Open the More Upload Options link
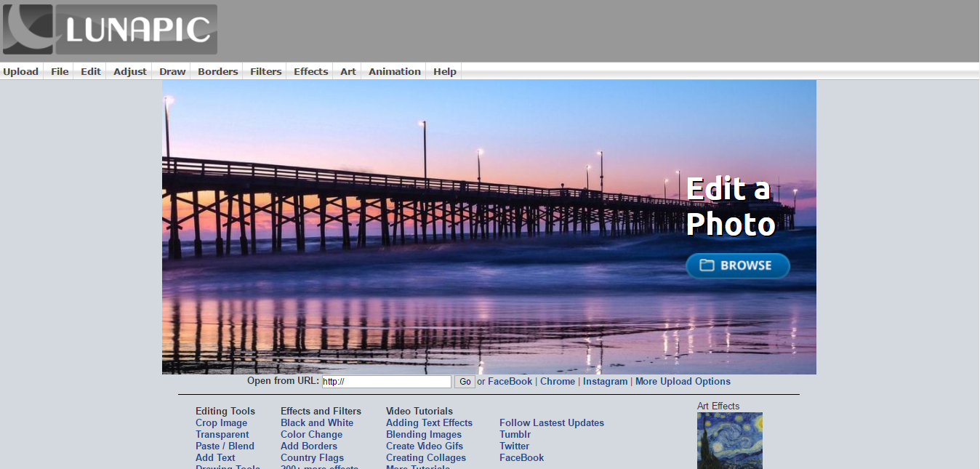 tap(683, 382)
